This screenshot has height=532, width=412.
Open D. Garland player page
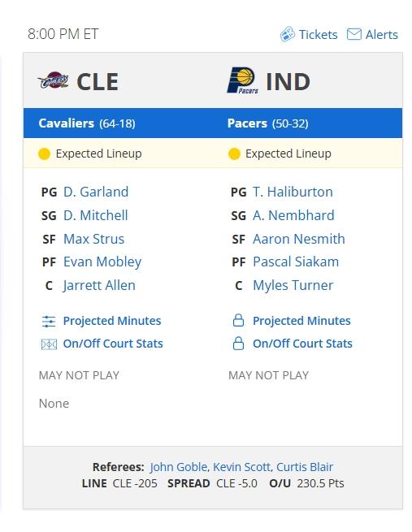pyautogui.click(x=96, y=192)
